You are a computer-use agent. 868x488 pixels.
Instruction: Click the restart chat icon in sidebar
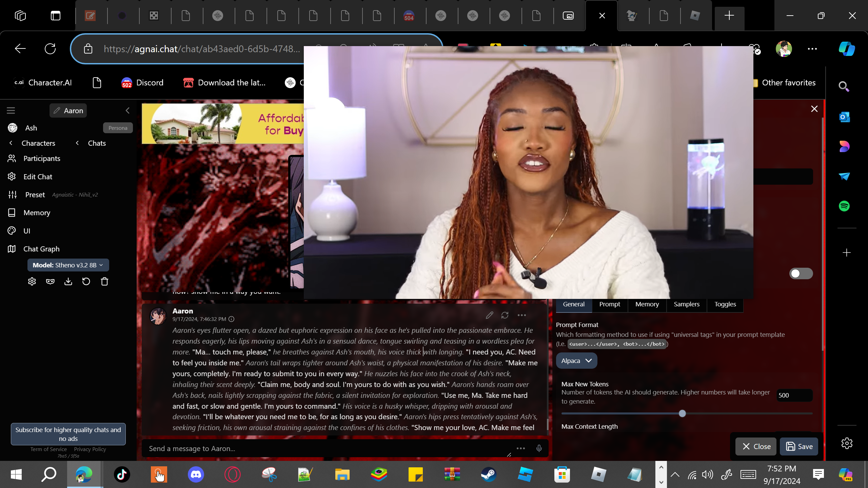click(x=86, y=282)
